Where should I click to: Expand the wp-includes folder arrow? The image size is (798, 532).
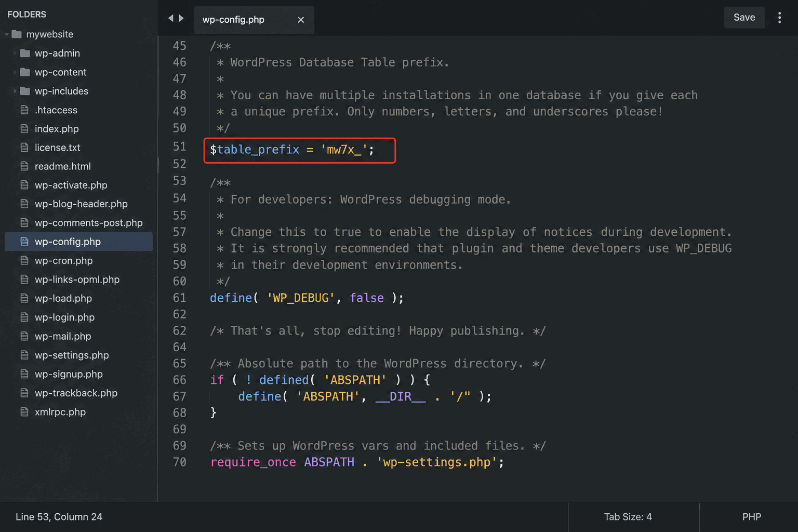pos(15,91)
